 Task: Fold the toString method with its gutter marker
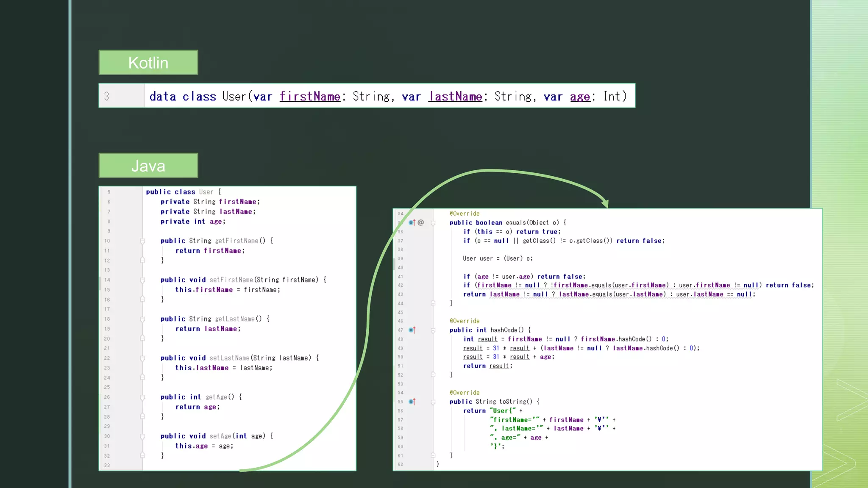tap(433, 402)
